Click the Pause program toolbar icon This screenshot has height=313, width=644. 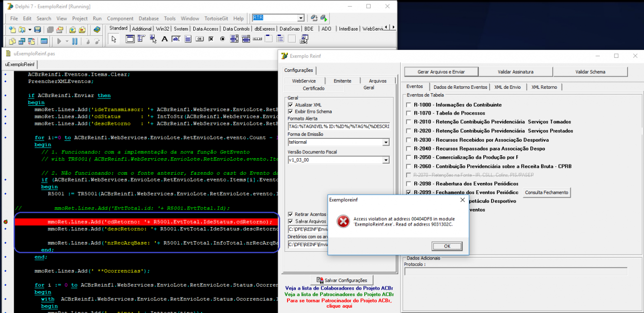[x=75, y=41]
